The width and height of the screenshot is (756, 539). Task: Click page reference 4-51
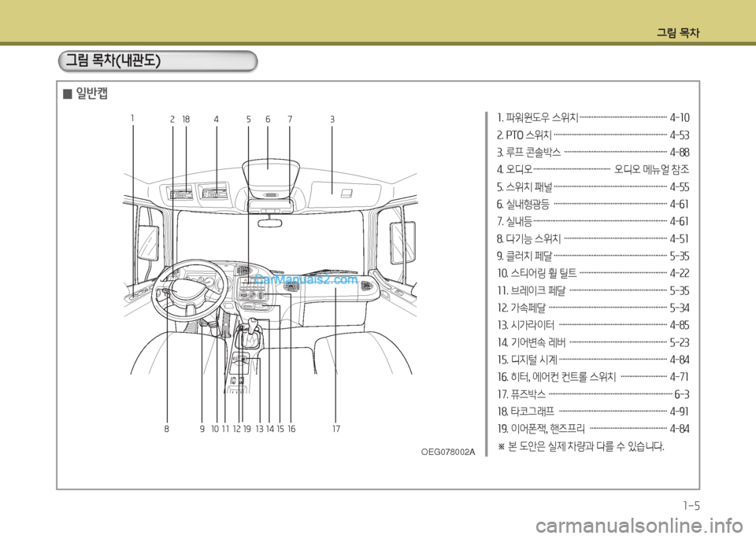680,239
